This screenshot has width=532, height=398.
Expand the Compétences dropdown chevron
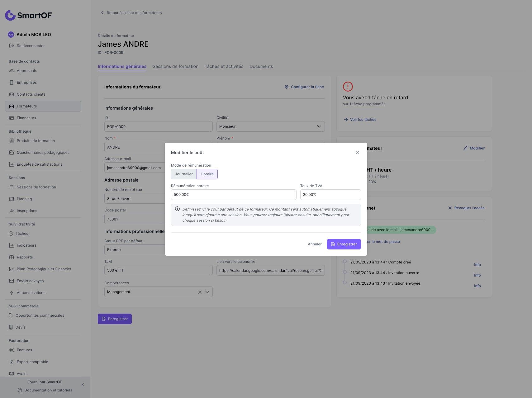pos(207,292)
